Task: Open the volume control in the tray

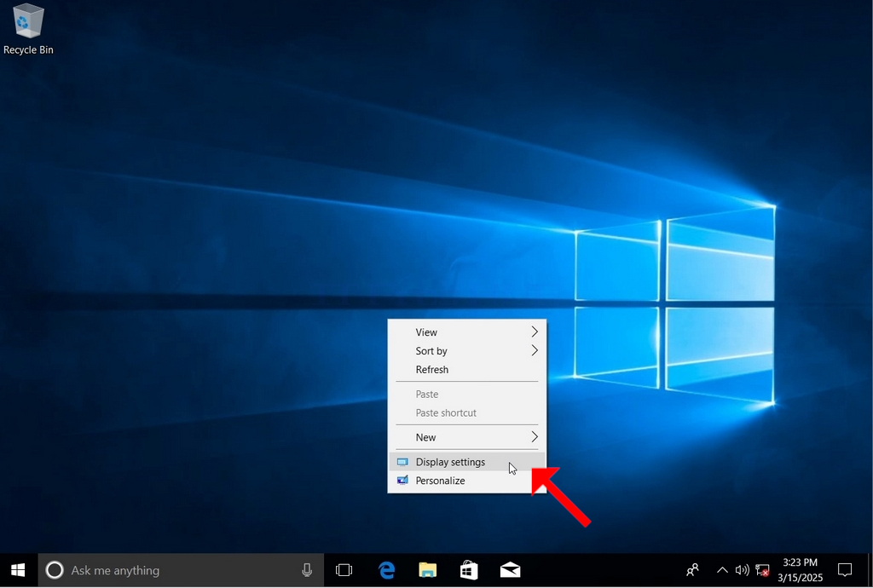Action: point(742,570)
